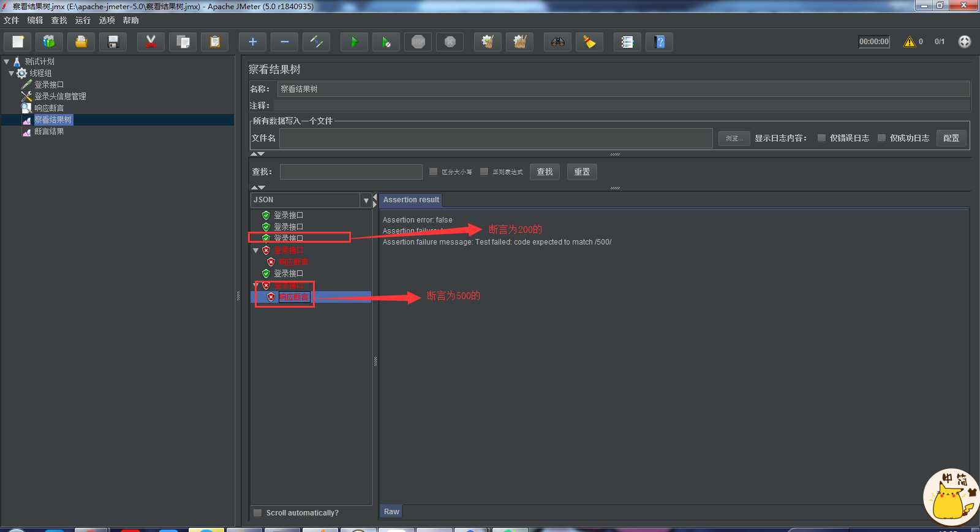
Task: Toggle Scroll automatically? checkbox
Action: pyautogui.click(x=258, y=513)
